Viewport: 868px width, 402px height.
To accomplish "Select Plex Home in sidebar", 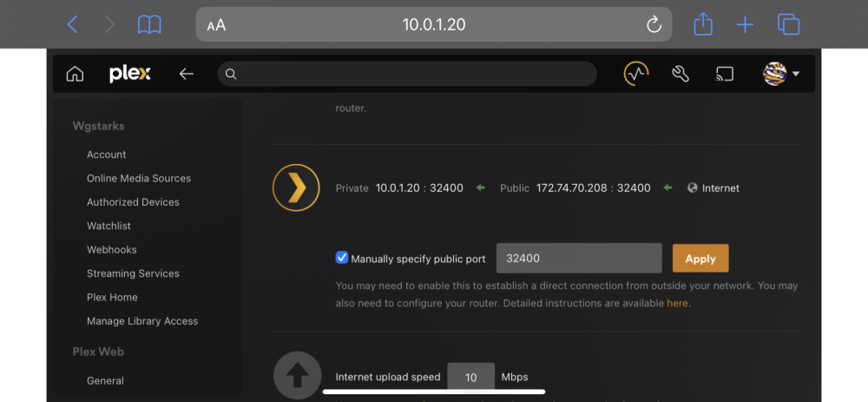I will point(112,297).
